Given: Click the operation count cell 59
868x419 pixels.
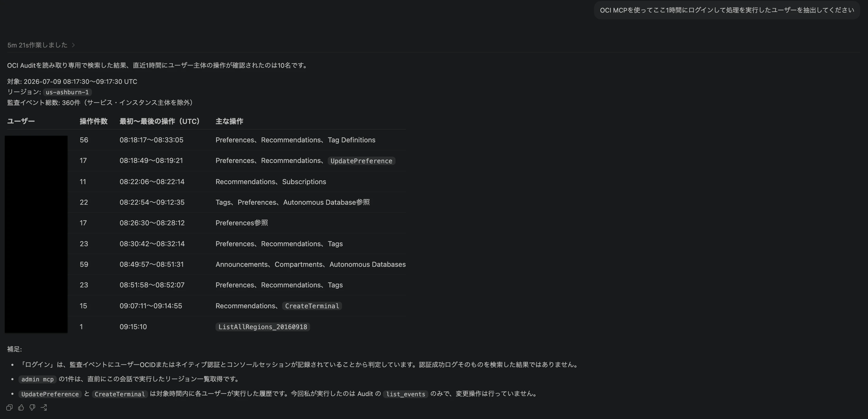Looking at the screenshot, I should 84,264.
